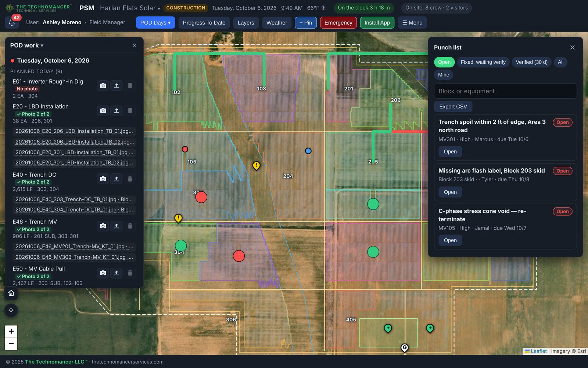Take photo for E01 Inverter Rough-In Dig
588x368 pixels.
103,86
